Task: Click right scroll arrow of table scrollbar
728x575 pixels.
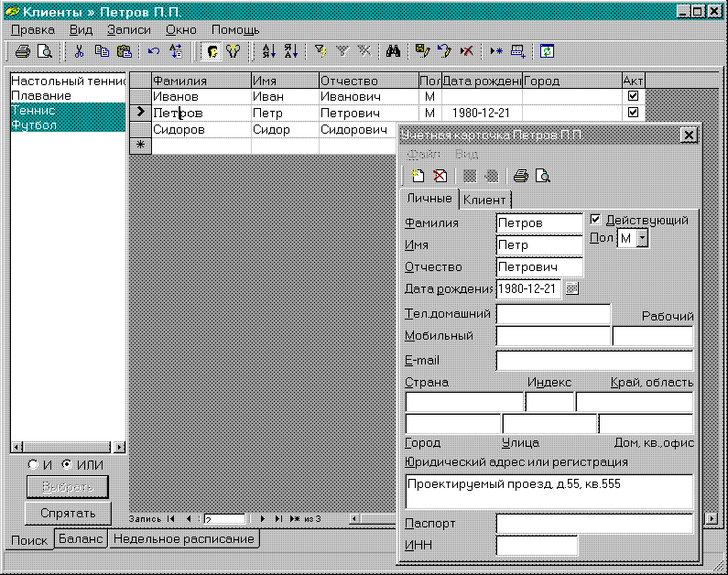Action: (x=712, y=518)
